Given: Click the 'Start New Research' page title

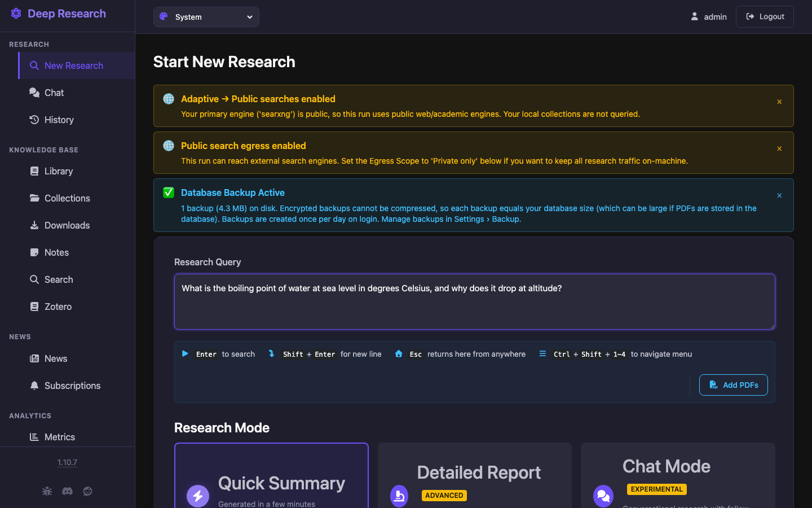Looking at the screenshot, I should pyautogui.click(x=224, y=62).
